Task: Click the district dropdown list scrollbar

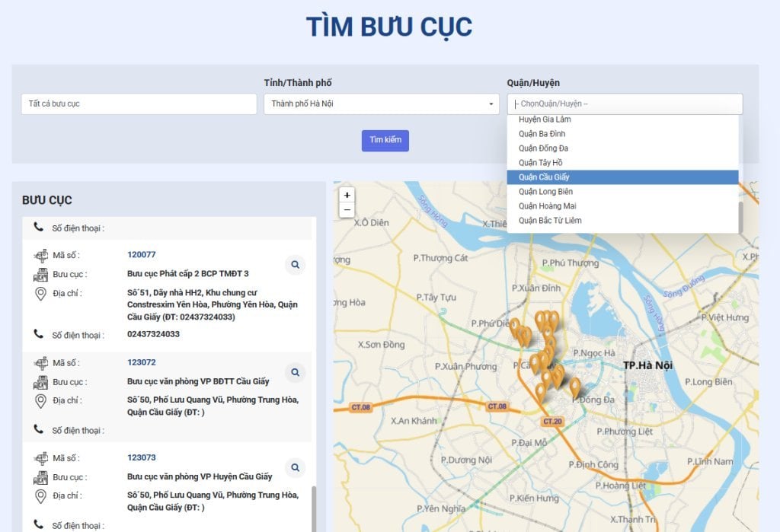Action: (x=740, y=217)
